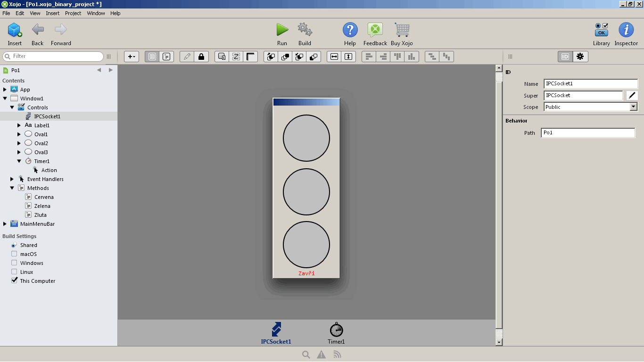Image resolution: width=644 pixels, height=362 pixels.
Task: Select the Cervena method
Action: pyautogui.click(x=44, y=197)
